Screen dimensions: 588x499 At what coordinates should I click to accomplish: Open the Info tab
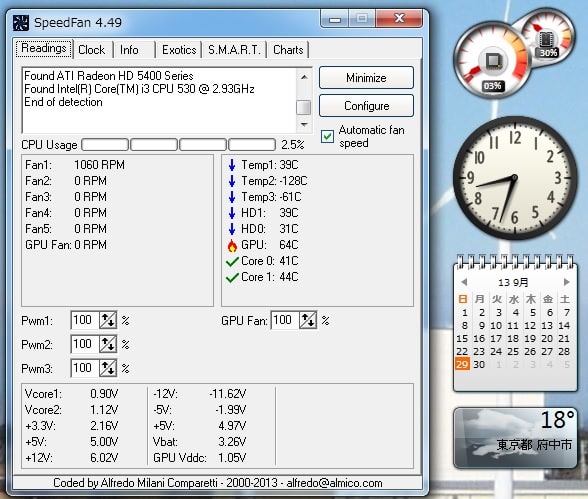coord(129,50)
